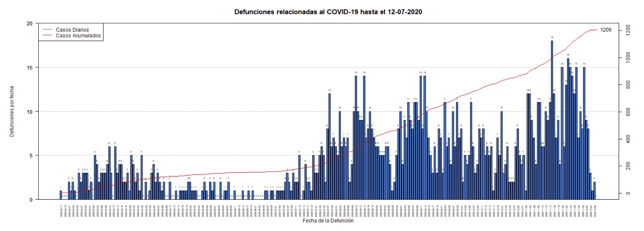
Task: Click the bar labeled 12 in late July
Action: 329,147
